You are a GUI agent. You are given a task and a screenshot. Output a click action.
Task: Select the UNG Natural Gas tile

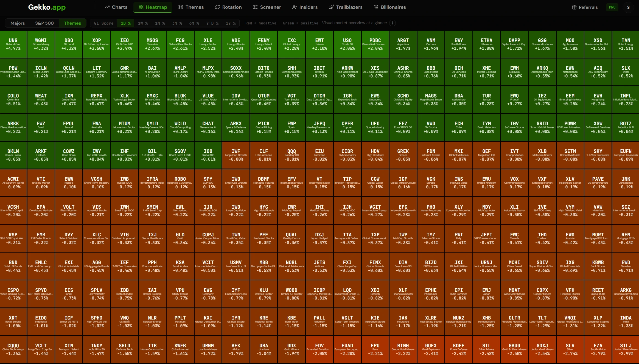coord(13,44)
